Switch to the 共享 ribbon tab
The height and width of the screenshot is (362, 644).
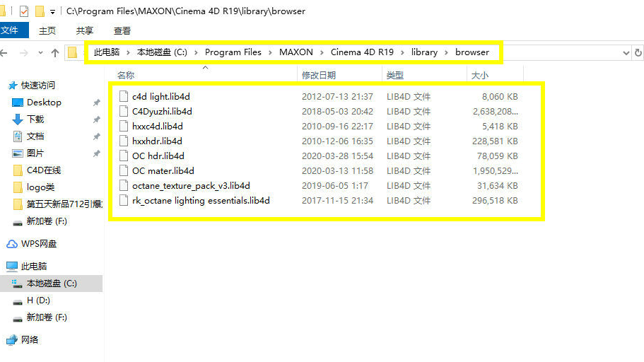point(85,31)
